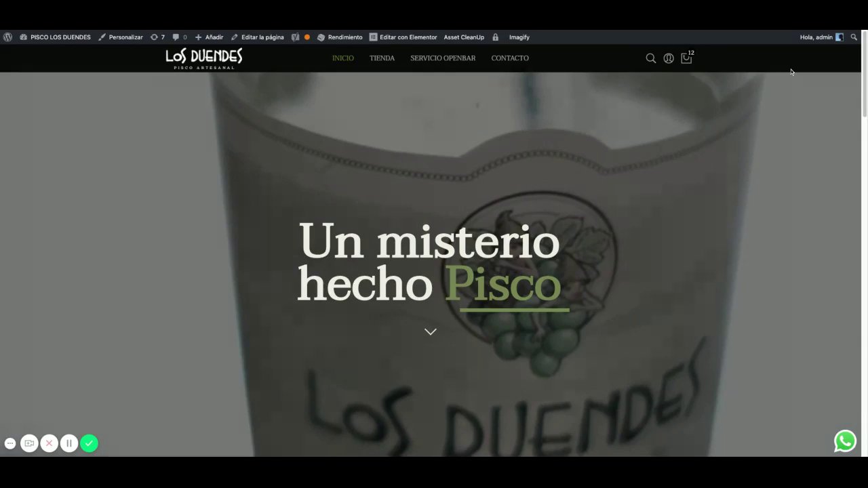Open the Asset CleanUp menu

[464, 37]
